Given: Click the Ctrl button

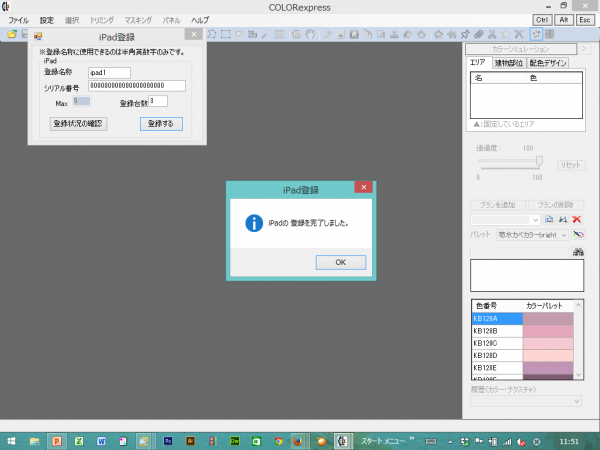Looking at the screenshot, I should coord(542,20).
